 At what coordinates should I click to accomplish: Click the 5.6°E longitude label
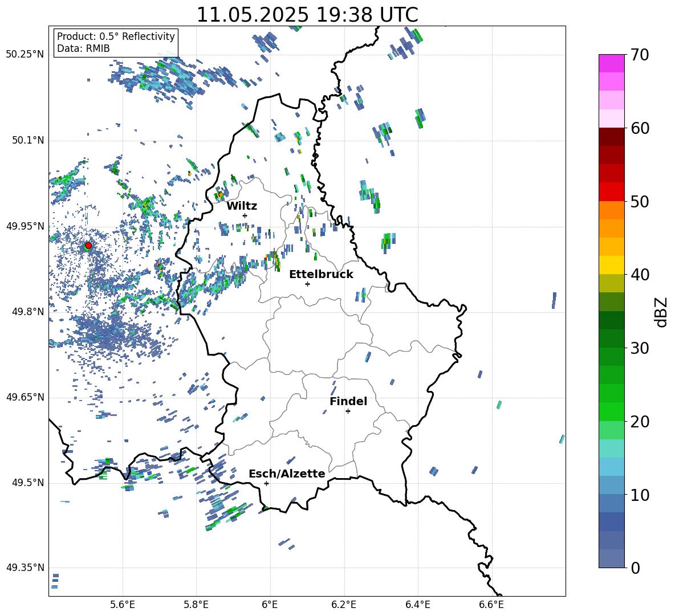[123, 605]
